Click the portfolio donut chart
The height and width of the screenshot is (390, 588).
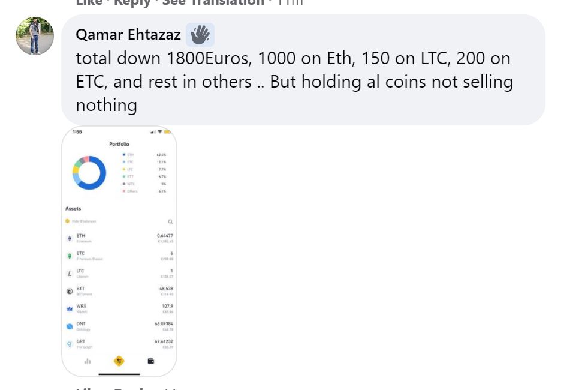pyautogui.click(x=89, y=173)
